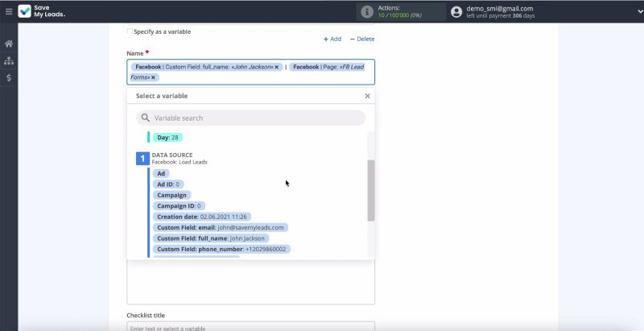Select Custom Field: email variable
This screenshot has width=644, height=331.
pyautogui.click(x=220, y=228)
